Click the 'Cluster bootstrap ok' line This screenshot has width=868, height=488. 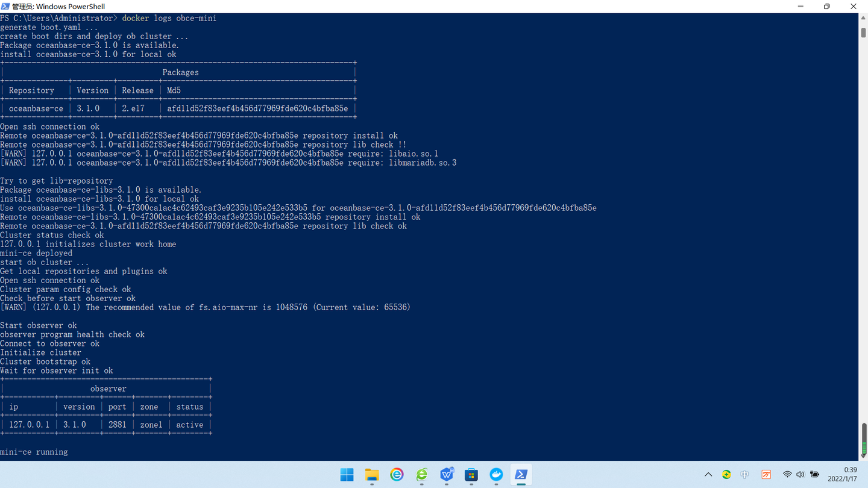tap(45, 361)
